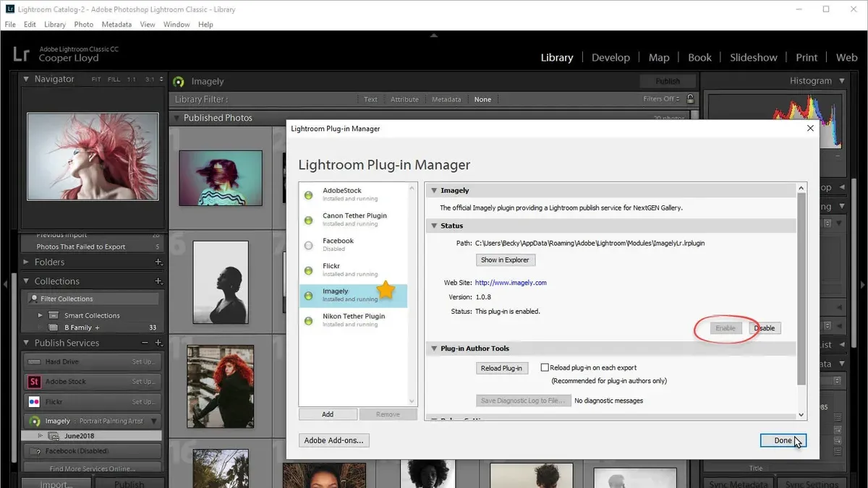
Task: Click the Smart Collections folder icon
Action: point(54,315)
